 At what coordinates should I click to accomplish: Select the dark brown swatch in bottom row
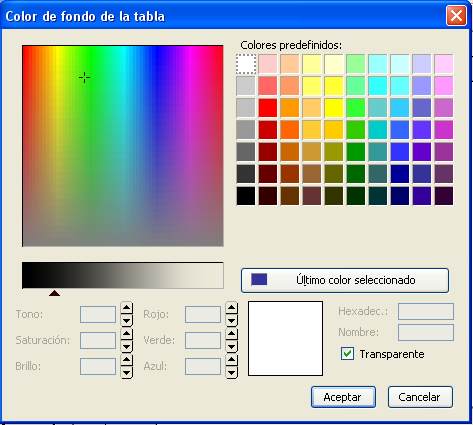pos(290,196)
